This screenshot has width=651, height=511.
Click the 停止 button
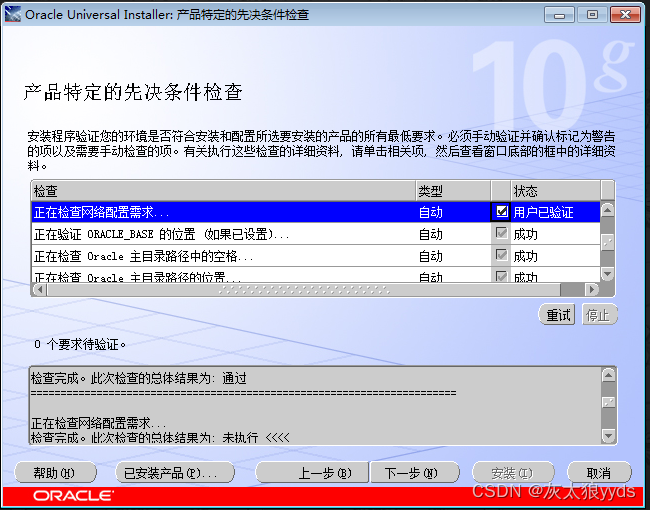(x=600, y=315)
